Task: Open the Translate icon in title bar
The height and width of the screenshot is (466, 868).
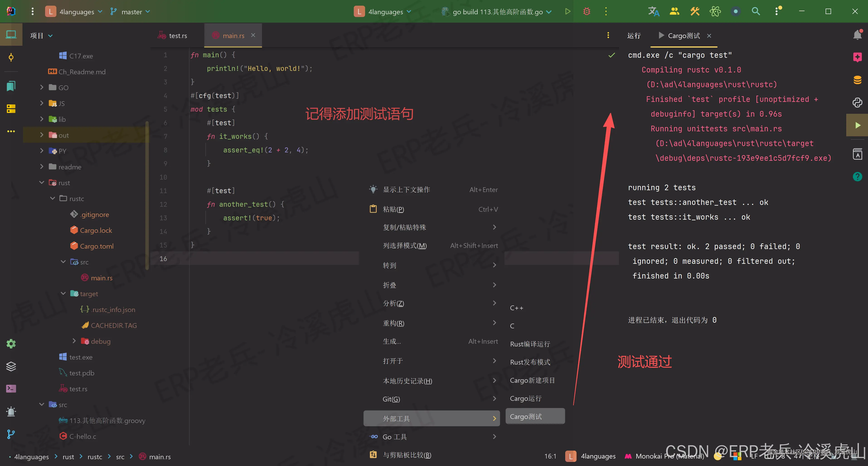Action: pos(653,12)
